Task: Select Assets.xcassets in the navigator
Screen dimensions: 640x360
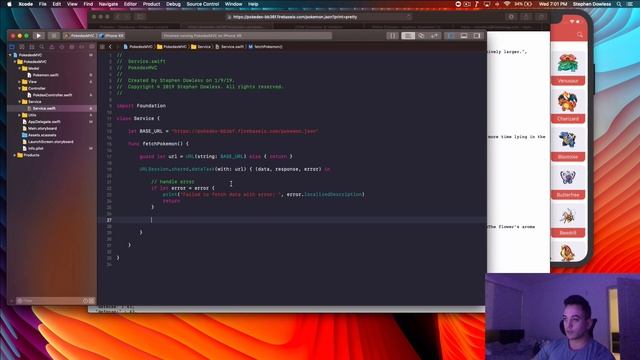Action: point(42,135)
